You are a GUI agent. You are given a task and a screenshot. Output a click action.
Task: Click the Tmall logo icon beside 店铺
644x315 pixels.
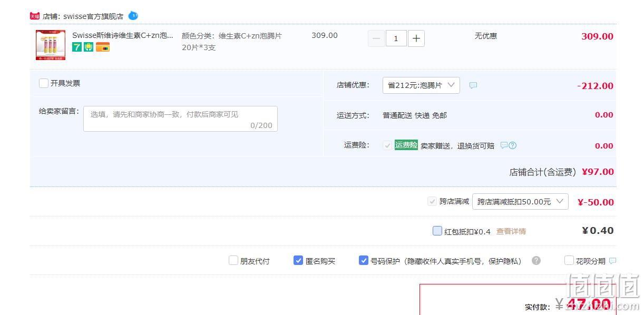35,16
